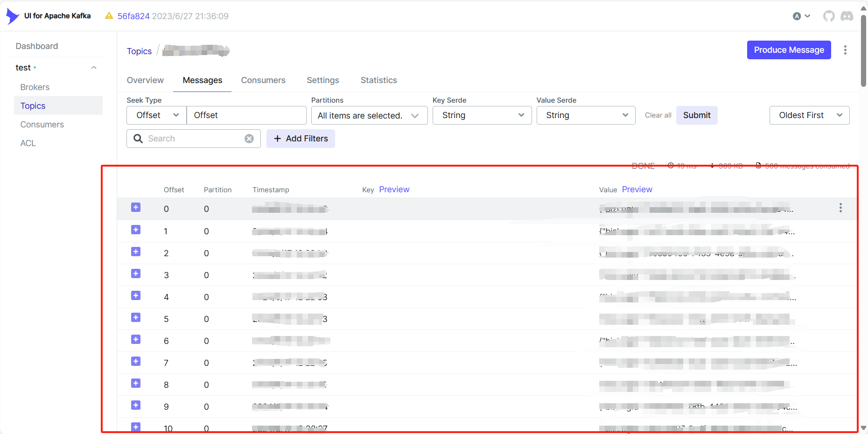
Task: Clear search with the X icon
Action: click(249, 139)
